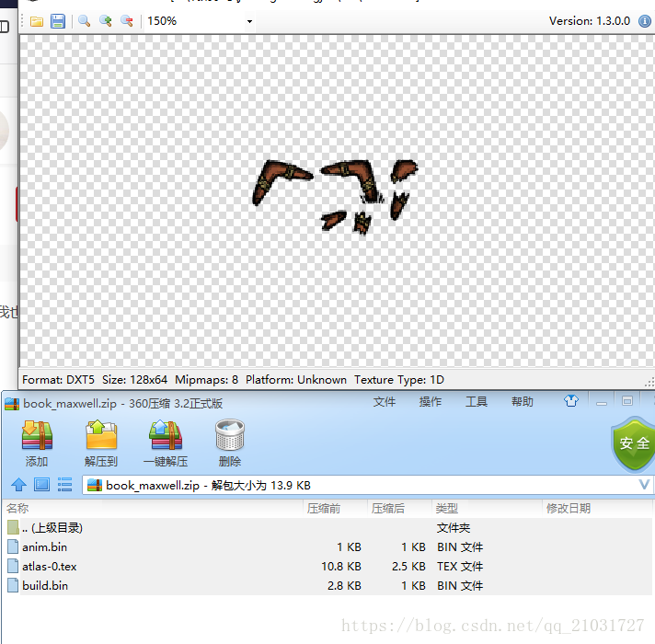Click the 360压缩 title bar app icon
The image size is (655, 644).
point(12,404)
